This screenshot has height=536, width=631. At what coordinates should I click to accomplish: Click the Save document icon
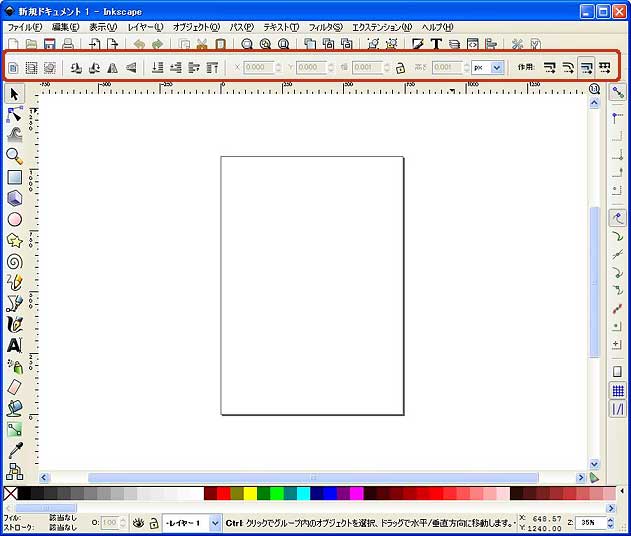49,43
